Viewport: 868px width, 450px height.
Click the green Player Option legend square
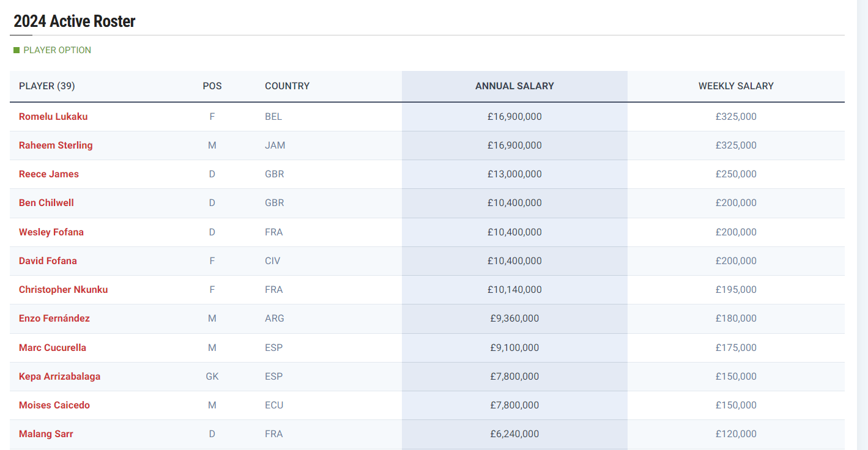pyautogui.click(x=17, y=50)
